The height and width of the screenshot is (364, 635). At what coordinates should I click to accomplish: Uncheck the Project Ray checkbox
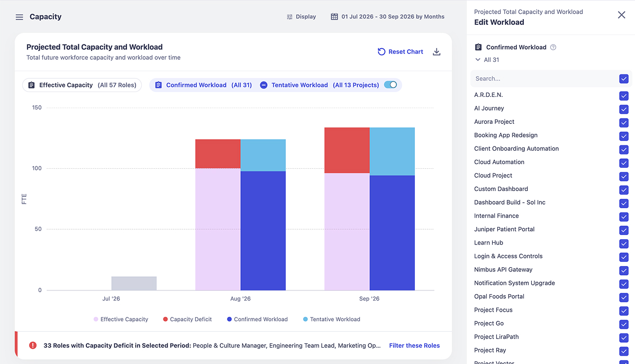tap(624, 351)
